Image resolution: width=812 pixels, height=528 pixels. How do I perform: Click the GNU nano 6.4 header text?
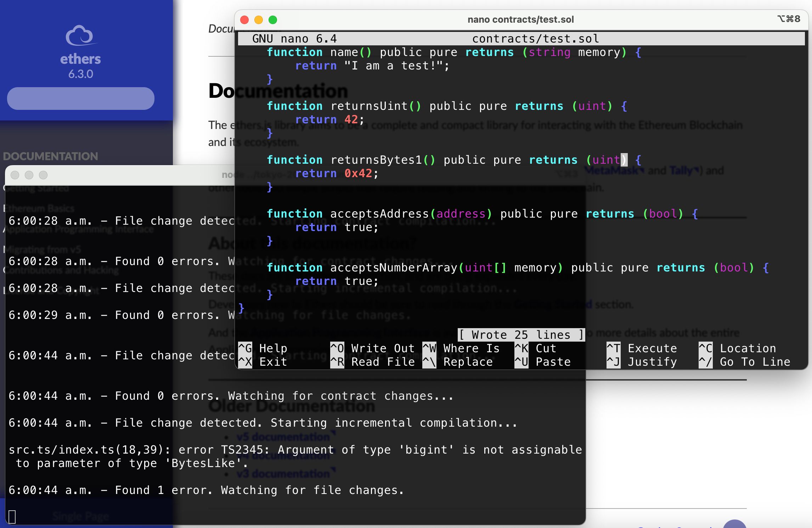[294, 39]
